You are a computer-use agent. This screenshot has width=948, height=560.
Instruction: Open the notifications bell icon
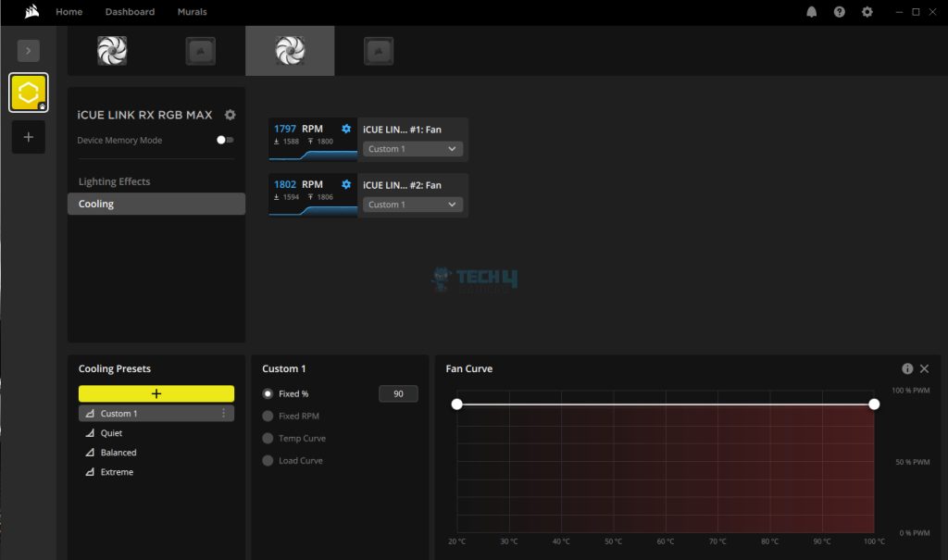pyautogui.click(x=812, y=12)
